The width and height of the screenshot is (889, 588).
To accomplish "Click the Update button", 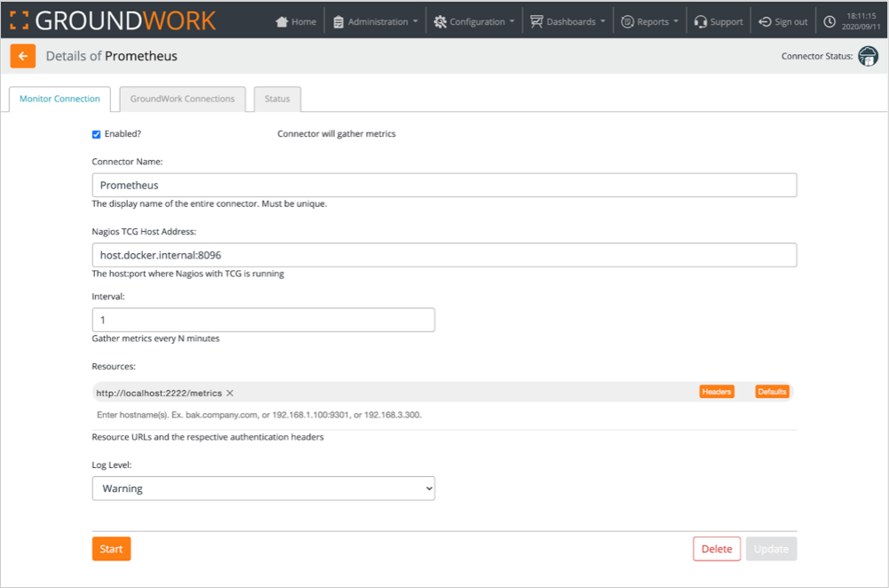I will pyautogui.click(x=771, y=549).
